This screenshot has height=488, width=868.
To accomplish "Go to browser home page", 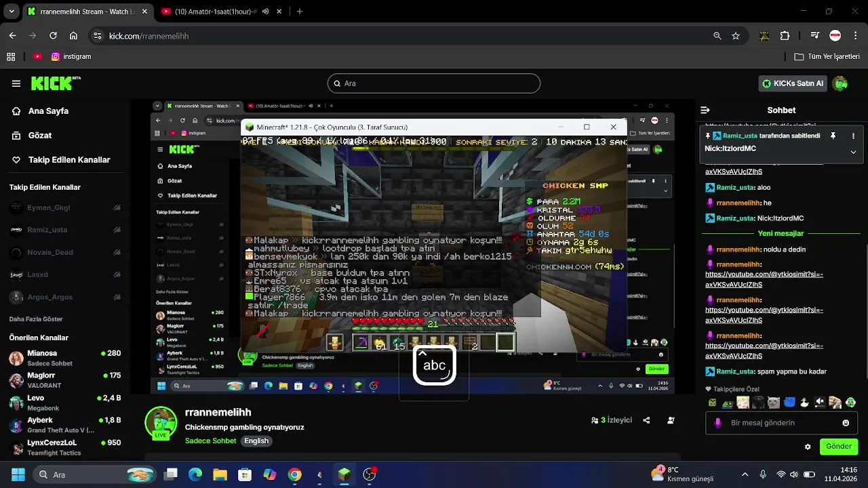I will pos(73,36).
